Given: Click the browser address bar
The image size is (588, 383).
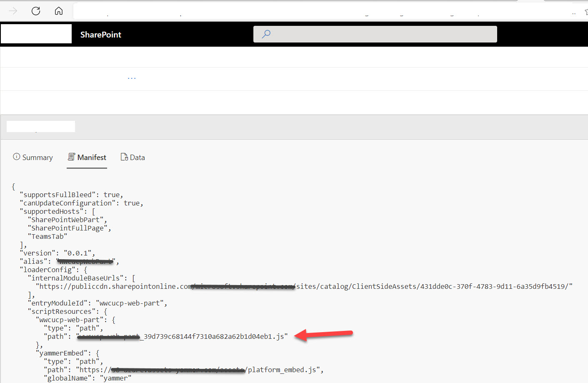Looking at the screenshot, I should coord(292,11).
